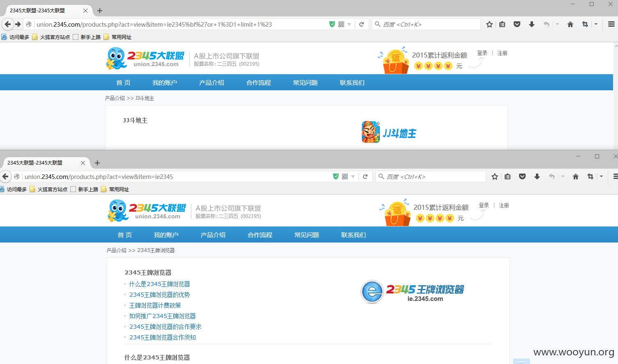Screen dimensions: 618x364
Task: Open downloads arrow in the bottom window
Action: coord(537,176)
